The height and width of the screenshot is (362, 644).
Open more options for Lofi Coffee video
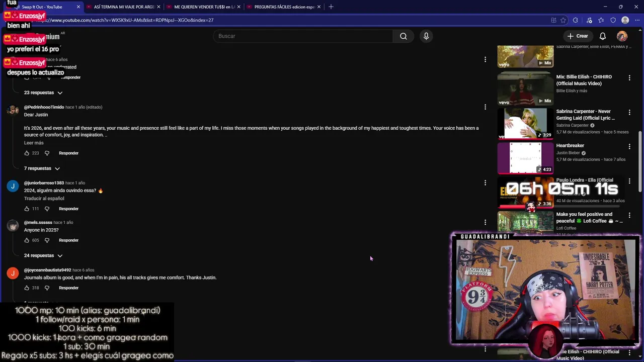[x=629, y=215]
